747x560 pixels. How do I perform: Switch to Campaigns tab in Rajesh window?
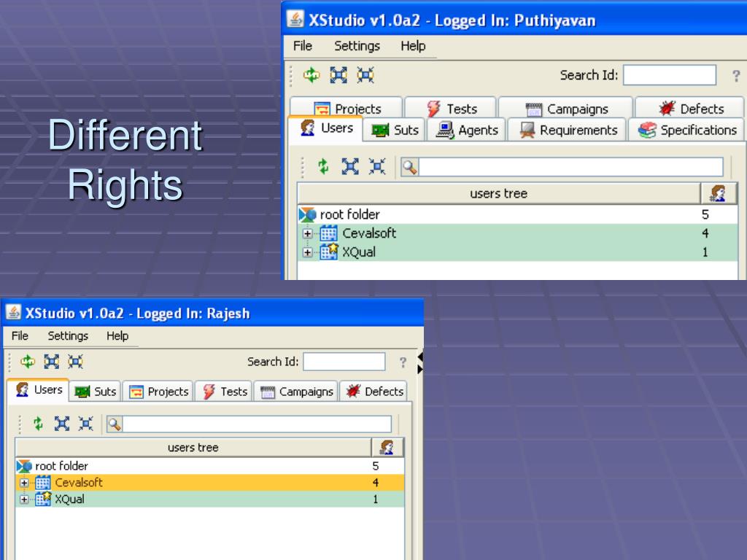pyautogui.click(x=296, y=392)
